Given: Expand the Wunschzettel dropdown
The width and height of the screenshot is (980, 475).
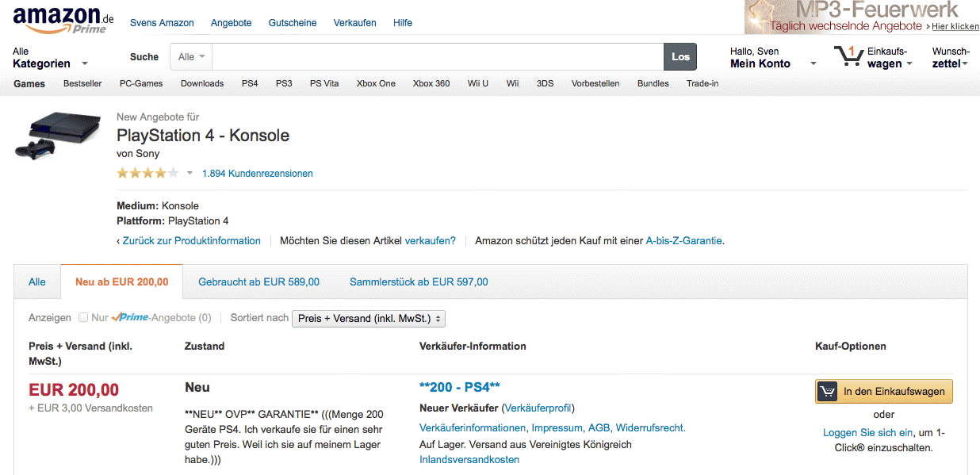Looking at the screenshot, I should pos(951,57).
